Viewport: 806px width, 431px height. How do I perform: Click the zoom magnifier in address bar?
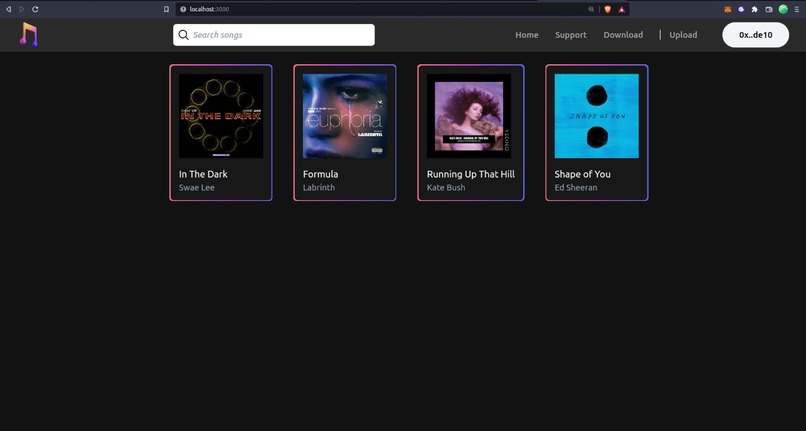pyautogui.click(x=591, y=9)
